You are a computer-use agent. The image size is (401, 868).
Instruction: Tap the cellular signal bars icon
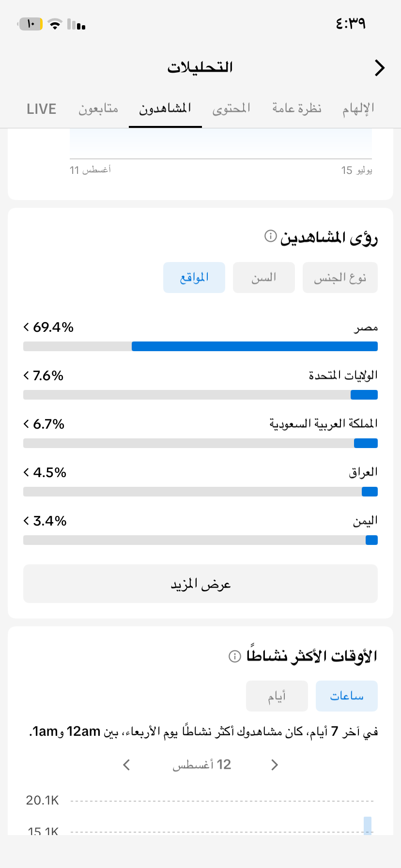[77, 24]
